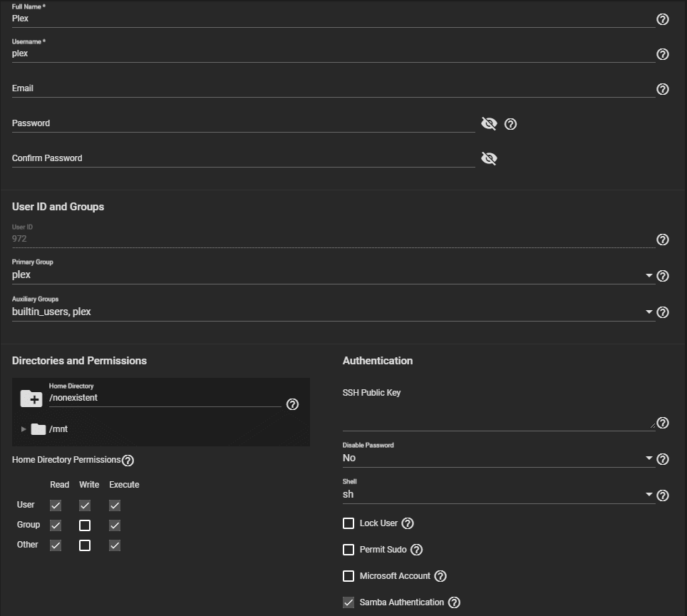Open the Auxiliary Groups dropdown
The image size is (687, 616).
point(334,312)
